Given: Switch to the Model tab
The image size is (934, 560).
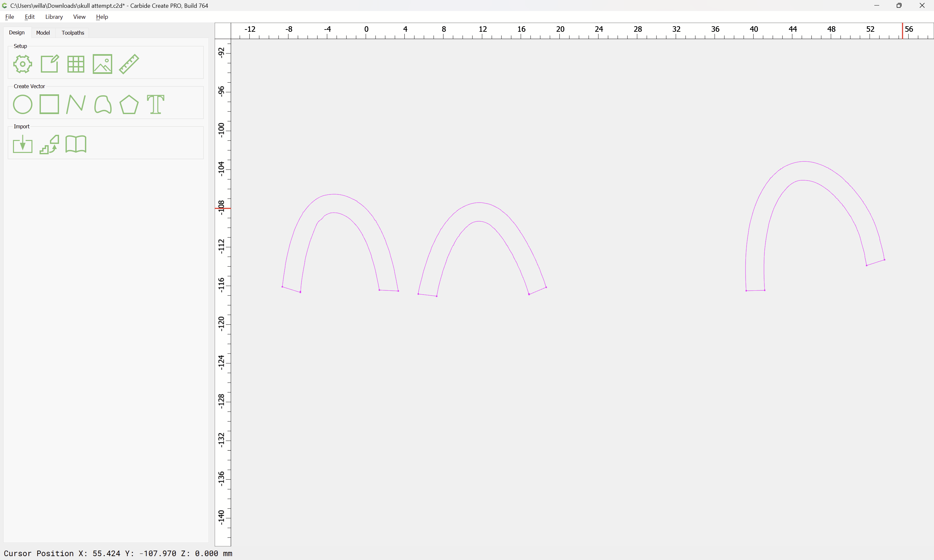Looking at the screenshot, I should (x=43, y=33).
